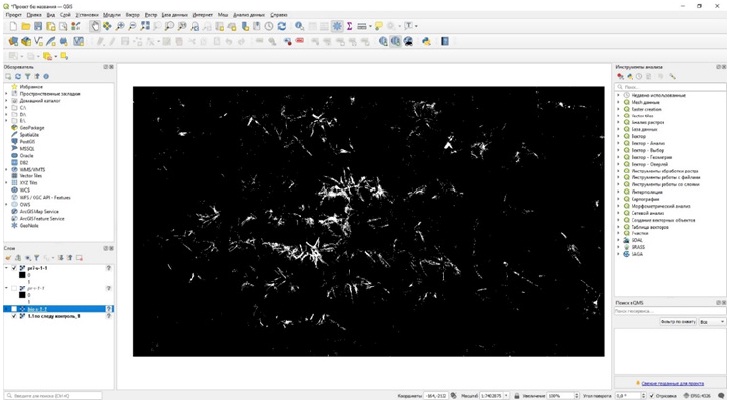This screenshot has width=732, height=404.
Task: Click the EPSG:4326 projection button
Action: coord(699,396)
